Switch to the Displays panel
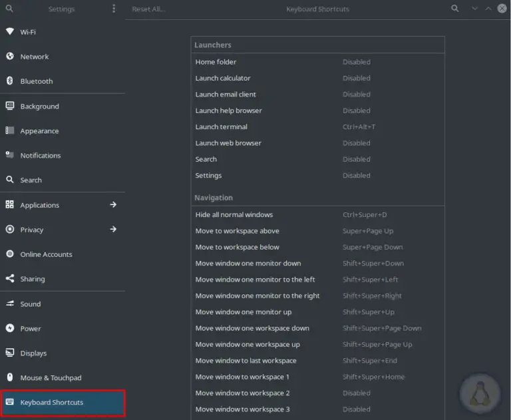This screenshot has height=420, width=511. 33,353
